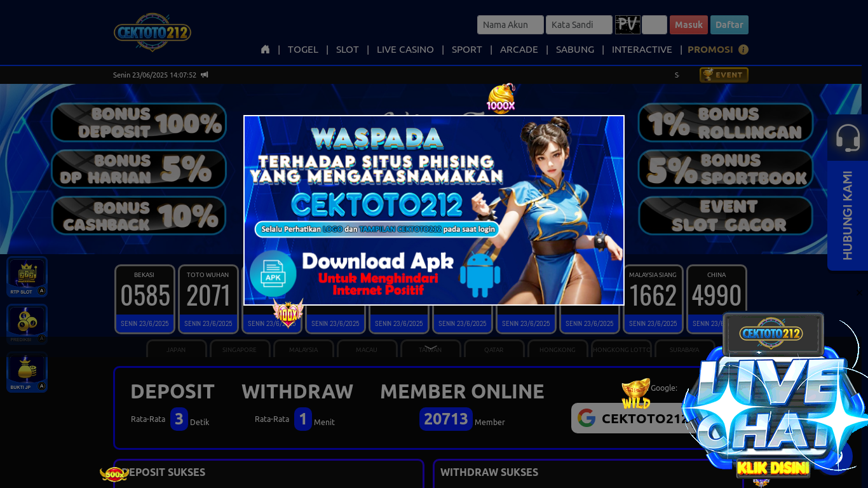Click the Google G logo
The width and height of the screenshot is (868, 488).
(587, 418)
